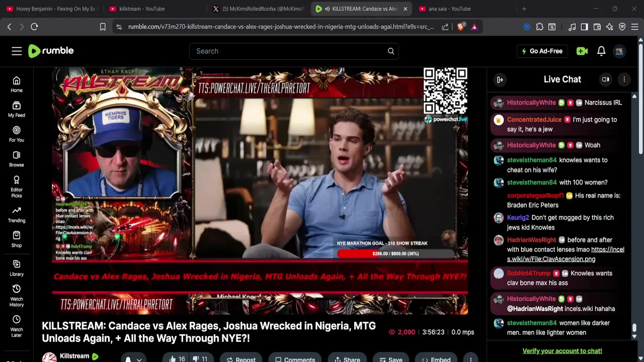Open the notification bell dropdown by Killstream
Screen dimensions: 644x362
[x=133, y=358]
